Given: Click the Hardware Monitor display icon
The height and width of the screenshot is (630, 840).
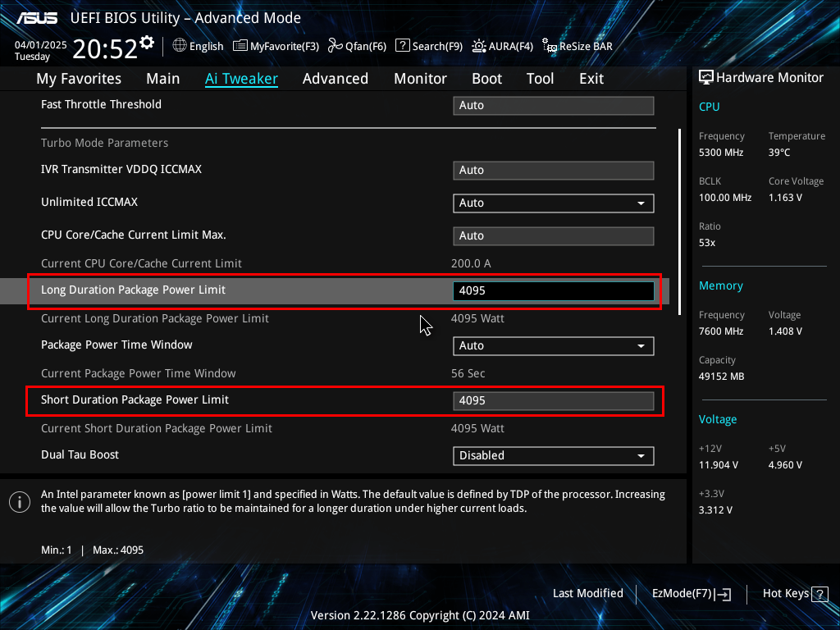Looking at the screenshot, I should pyautogui.click(x=706, y=77).
